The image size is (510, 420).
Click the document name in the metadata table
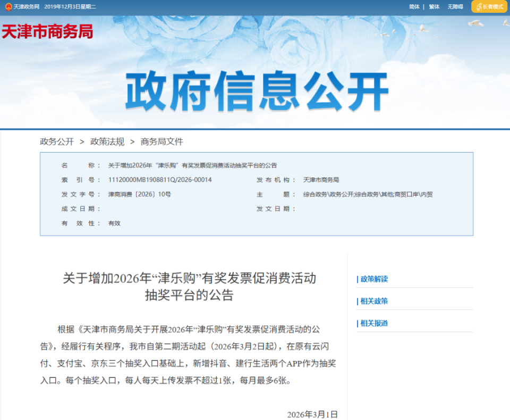pos(194,165)
